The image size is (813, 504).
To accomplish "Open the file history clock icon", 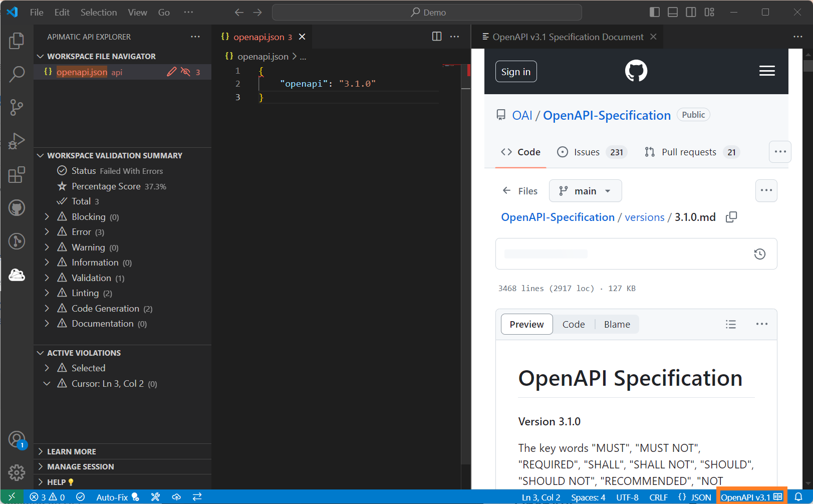I will point(759,254).
